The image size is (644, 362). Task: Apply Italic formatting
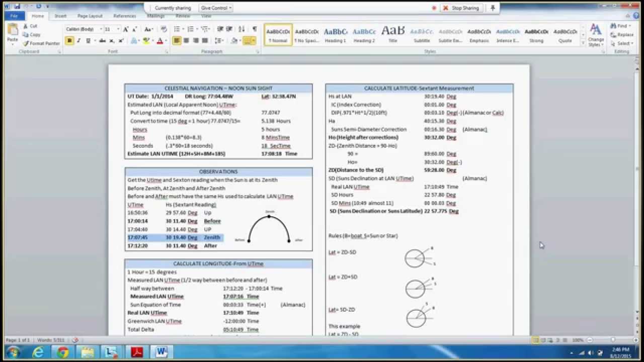(78, 41)
